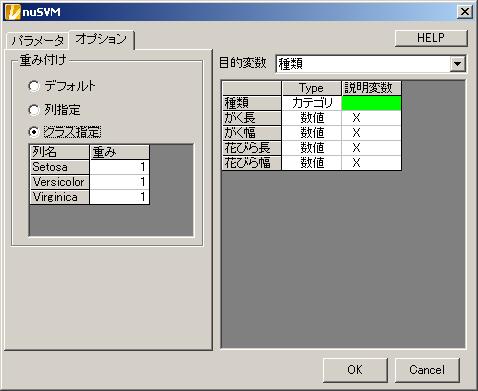Image resolution: width=478 pixels, height=391 pixels.
Task: Click the 数値 type cell for 花びら幅
Action: click(312, 163)
